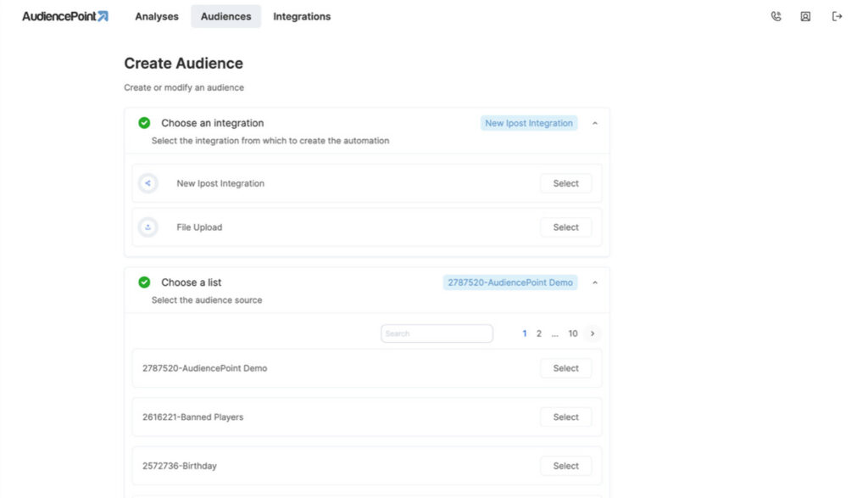Viewport: 868px width, 498px height.
Task: Click the '2572736-Birthday' row text
Action: pos(180,466)
